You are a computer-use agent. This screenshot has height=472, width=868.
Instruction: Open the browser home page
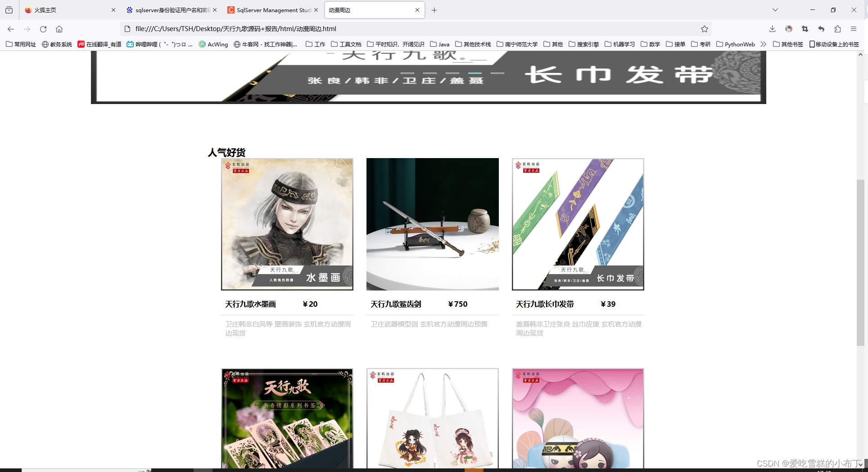(59, 29)
